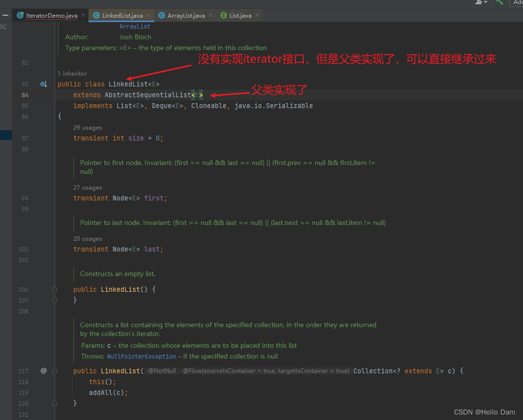This screenshot has width=523, height=420.
Task: Click the 'addAll(c);' call on line 119
Action: click(x=109, y=392)
